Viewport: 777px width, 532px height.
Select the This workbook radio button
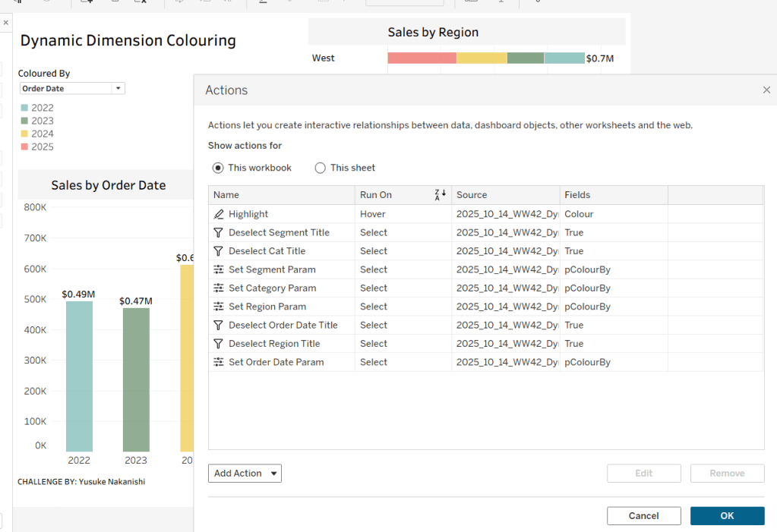tap(218, 168)
